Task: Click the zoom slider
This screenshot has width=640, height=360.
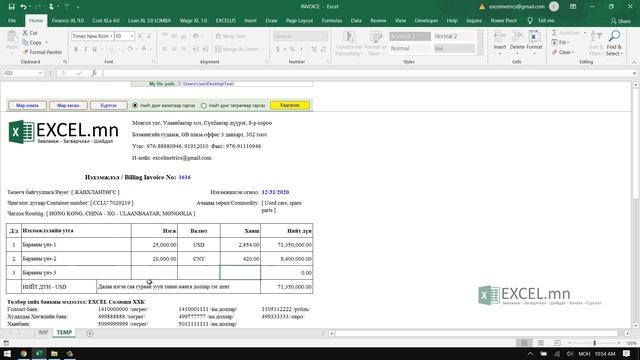Action: 594,343
